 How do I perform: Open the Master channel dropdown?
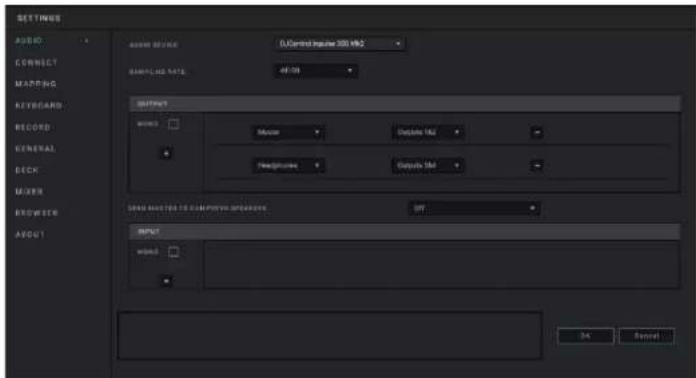click(289, 132)
